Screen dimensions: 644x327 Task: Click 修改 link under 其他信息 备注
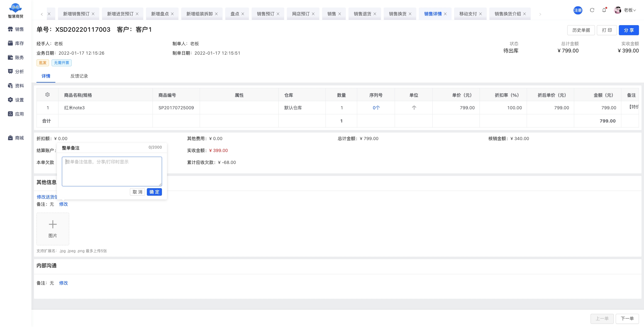click(x=64, y=204)
